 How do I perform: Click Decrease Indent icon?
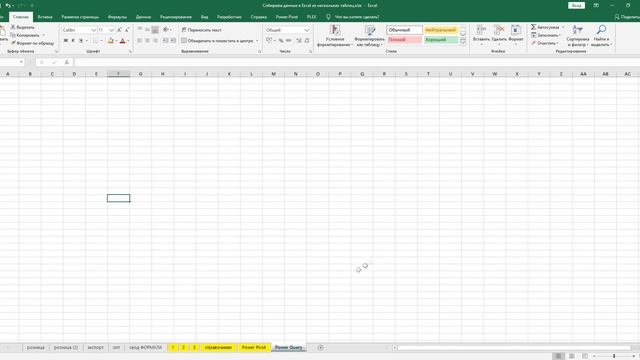click(x=165, y=40)
